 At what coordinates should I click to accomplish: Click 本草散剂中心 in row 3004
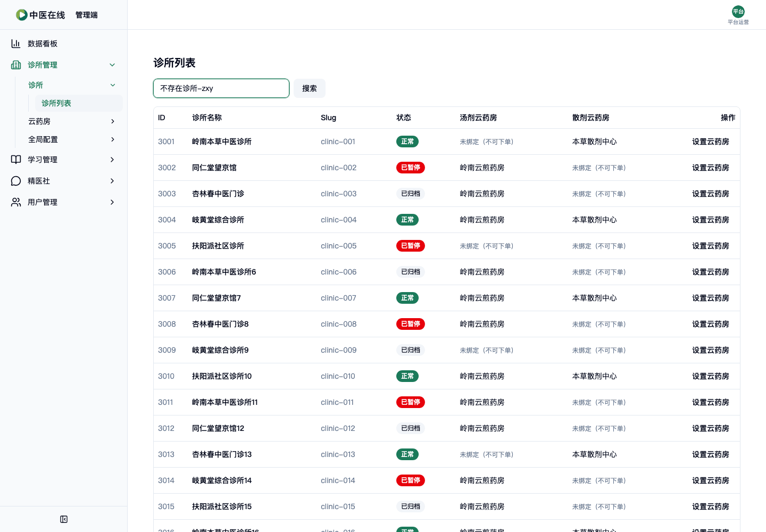coord(595,220)
